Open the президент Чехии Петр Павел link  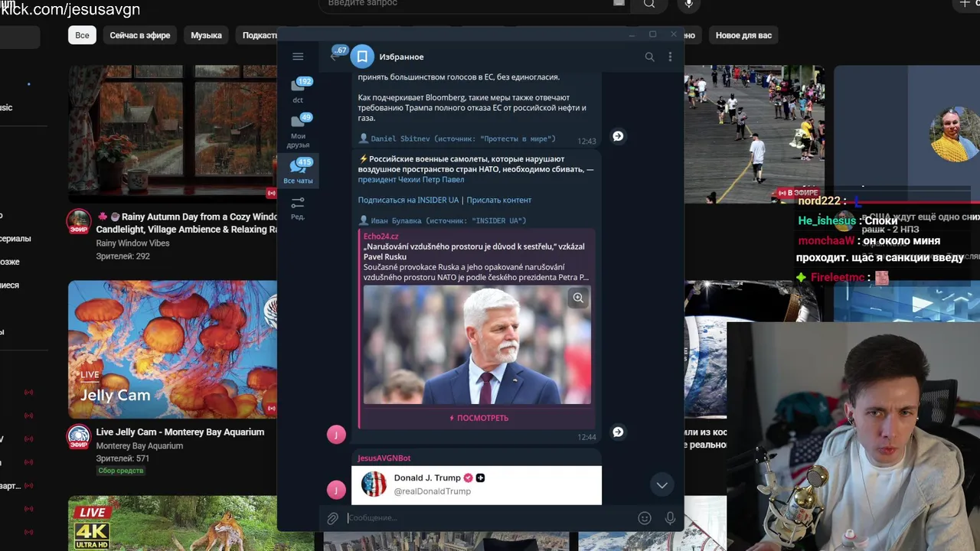click(x=411, y=180)
